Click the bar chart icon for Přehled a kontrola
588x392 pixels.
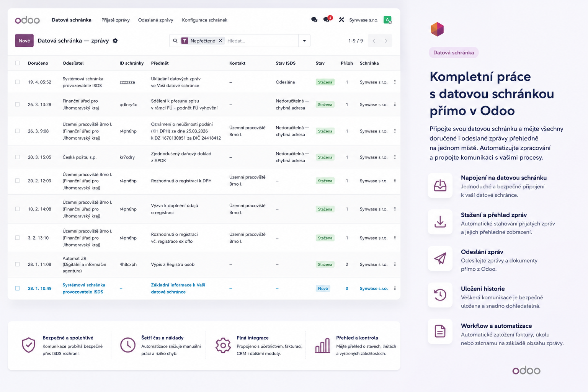click(x=322, y=345)
